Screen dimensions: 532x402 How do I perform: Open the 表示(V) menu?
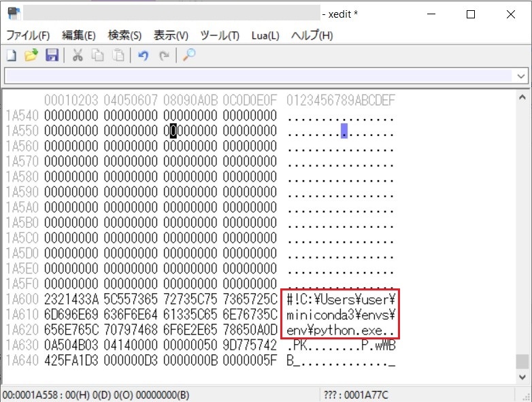click(171, 35)
